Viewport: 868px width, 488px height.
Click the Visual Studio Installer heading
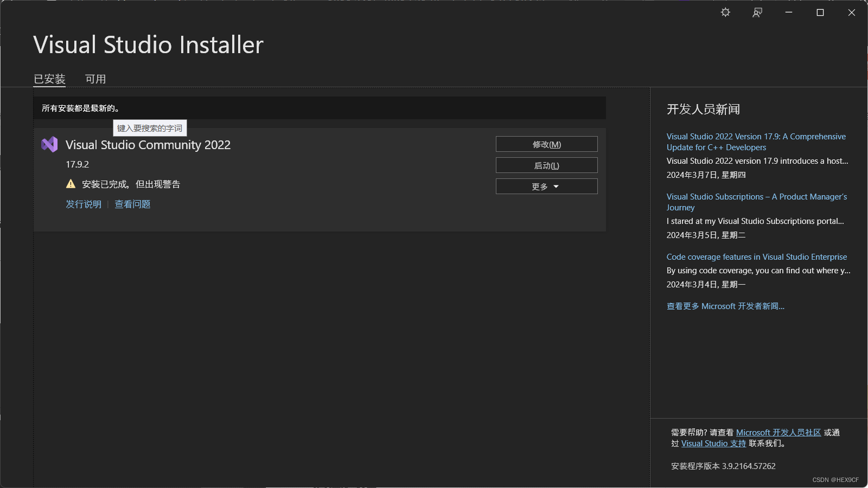tap(148, 44)
